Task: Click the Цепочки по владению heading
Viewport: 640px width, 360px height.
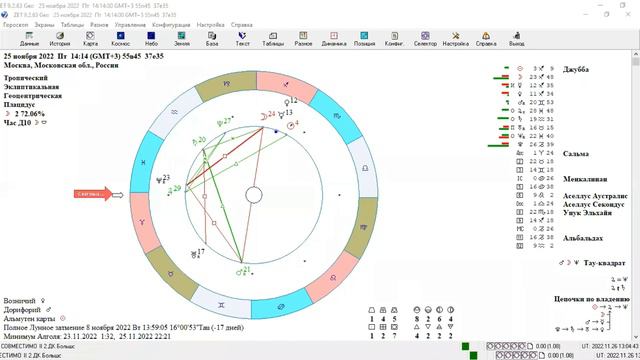Action: 591,299
